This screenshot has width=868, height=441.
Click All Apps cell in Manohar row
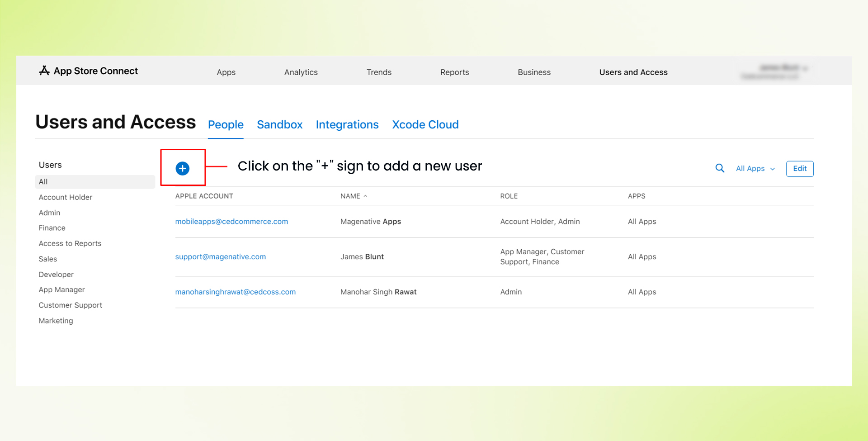(x=642, y=292)
